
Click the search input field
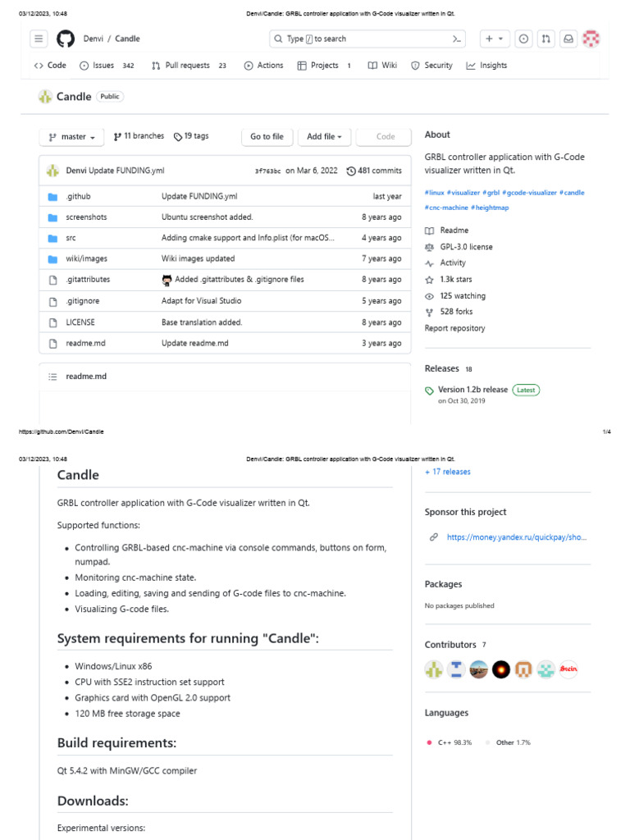click(x=361, y=39)
